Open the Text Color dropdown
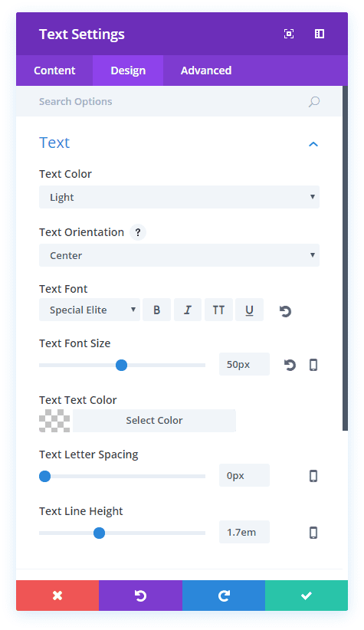The image size is (364, 630). tap(179, 197)
